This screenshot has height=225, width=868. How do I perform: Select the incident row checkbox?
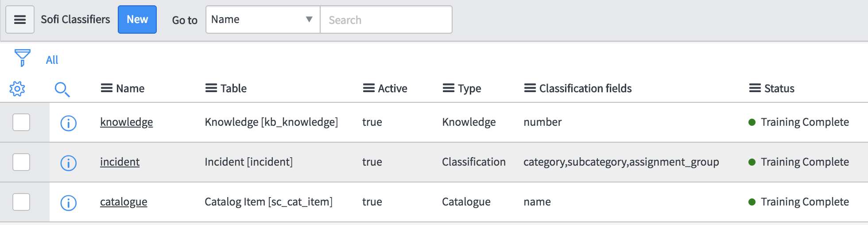point(21,162)
